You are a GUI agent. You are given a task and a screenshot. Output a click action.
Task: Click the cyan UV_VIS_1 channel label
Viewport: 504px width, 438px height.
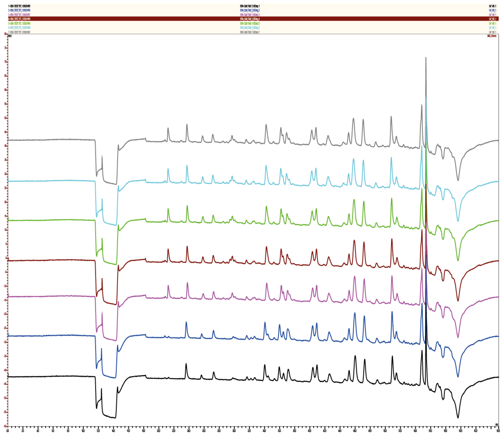(x=492, y=28)
